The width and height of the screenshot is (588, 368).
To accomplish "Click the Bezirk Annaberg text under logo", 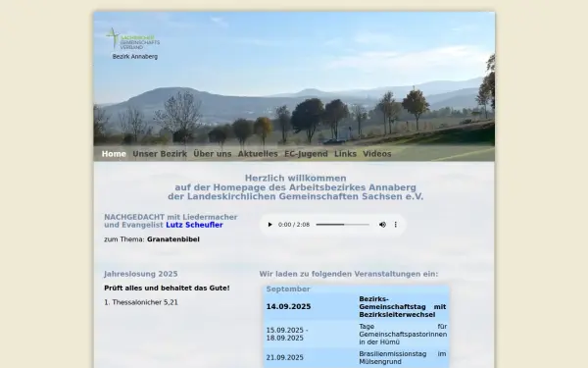I will (135, 57).
